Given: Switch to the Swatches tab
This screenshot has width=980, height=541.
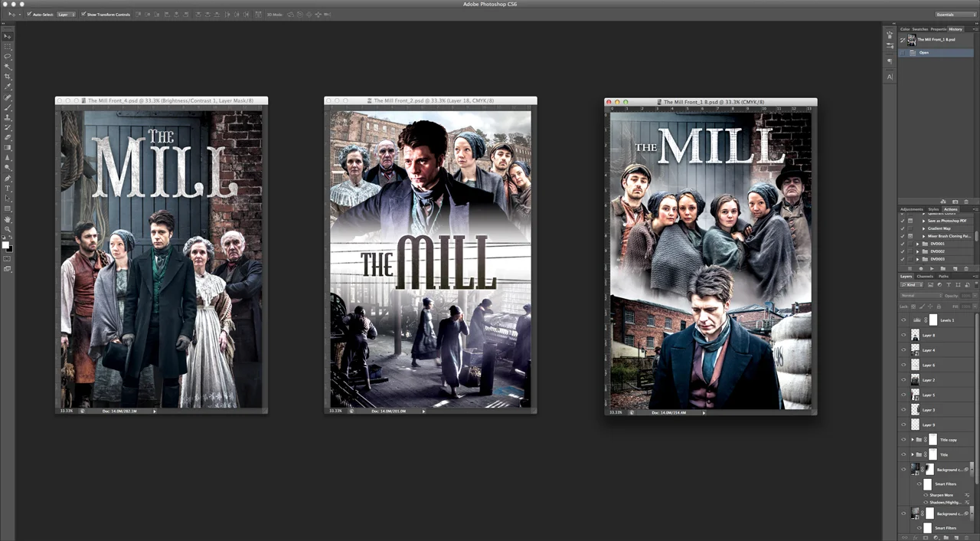Looking at the screenshot, I should pyautogui.click(x=920, y=29).
